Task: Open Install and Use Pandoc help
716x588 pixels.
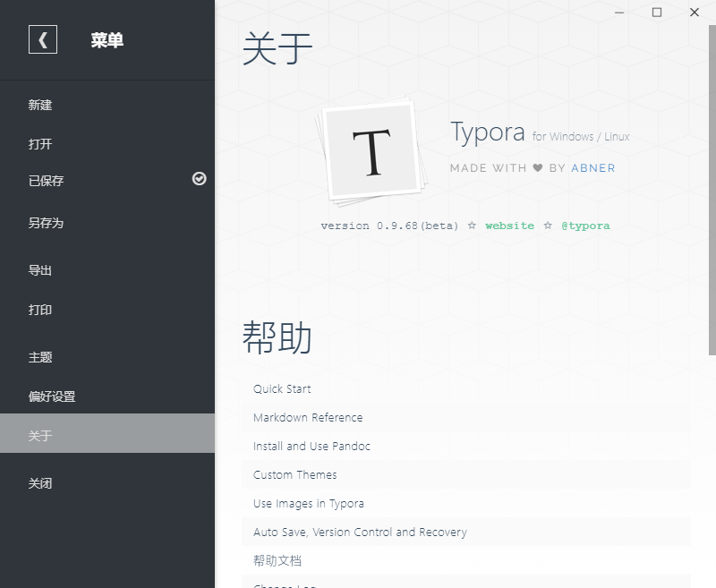Action: [x=466, y=446]
